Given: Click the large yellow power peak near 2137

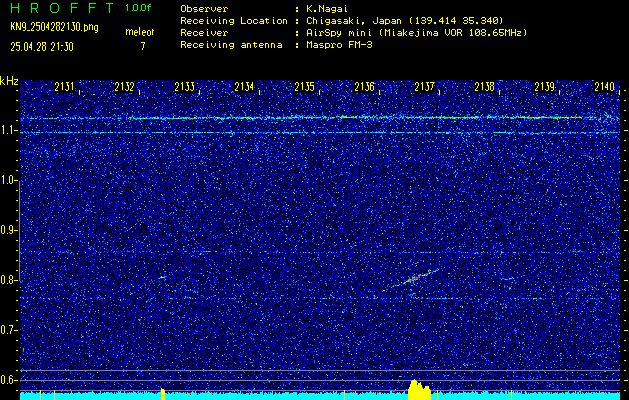Looking at the screenshot, I should click(x=419, y=389).
